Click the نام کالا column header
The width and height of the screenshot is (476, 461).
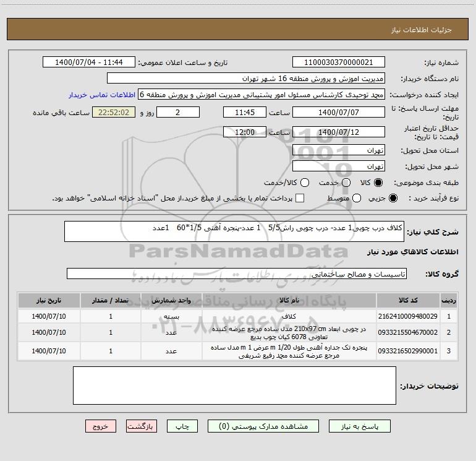click(289, 300)
